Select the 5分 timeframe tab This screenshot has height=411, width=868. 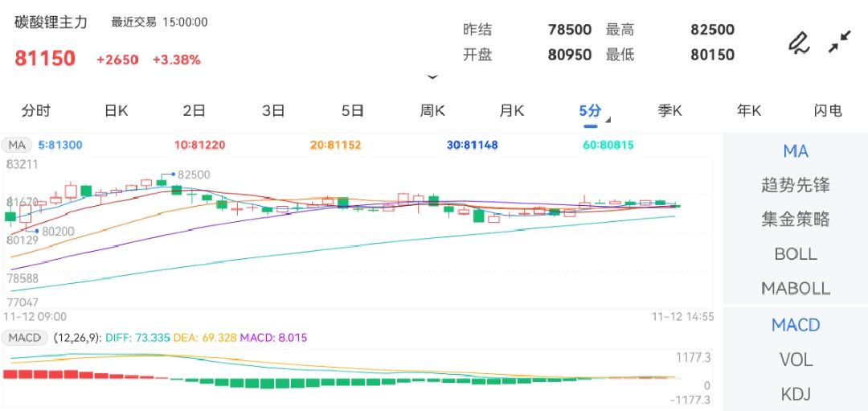click(590, 111)
